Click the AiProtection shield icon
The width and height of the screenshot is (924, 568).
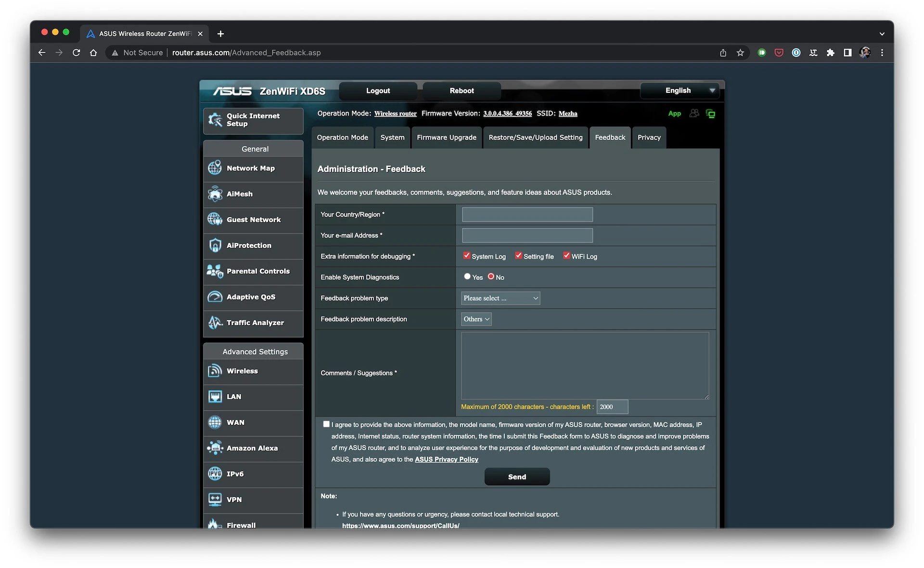coord(215,245)
